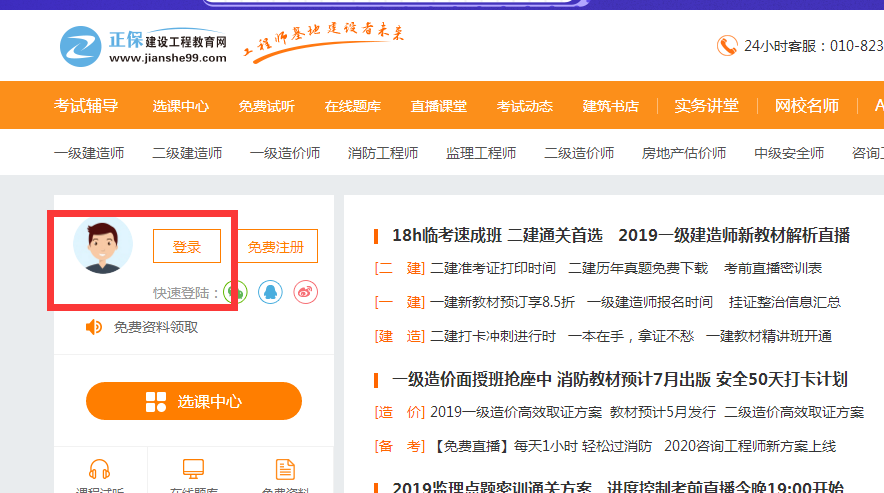The image size is (884, 493).
Task: Click the WeChat quick login icon
Action: 234,291
